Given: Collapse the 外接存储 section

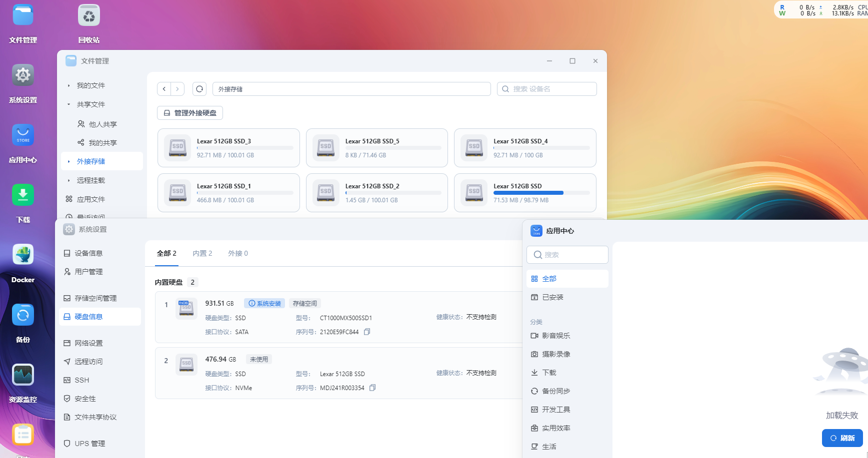Looking at the screenshot, I should 69,161.
